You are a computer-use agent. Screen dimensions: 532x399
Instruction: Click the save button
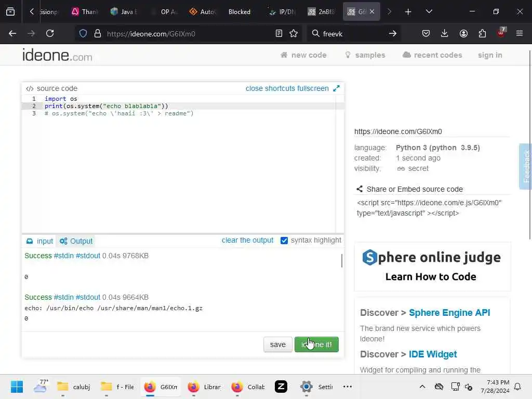278,344
